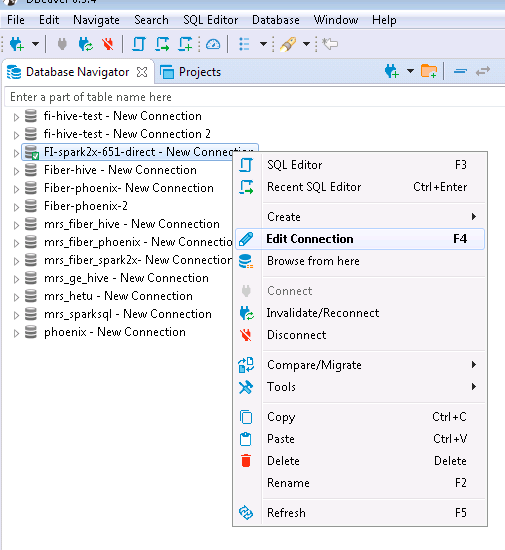Select mrs_sparksql - New Connection
Viewport: 505px width, 550px height.
pyautogui.click(x=128, y=314)
